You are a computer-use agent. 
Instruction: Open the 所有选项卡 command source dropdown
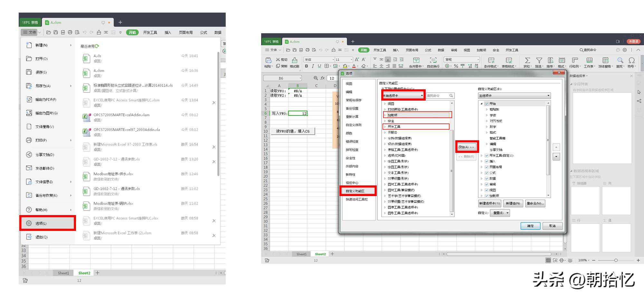point(403,96)
